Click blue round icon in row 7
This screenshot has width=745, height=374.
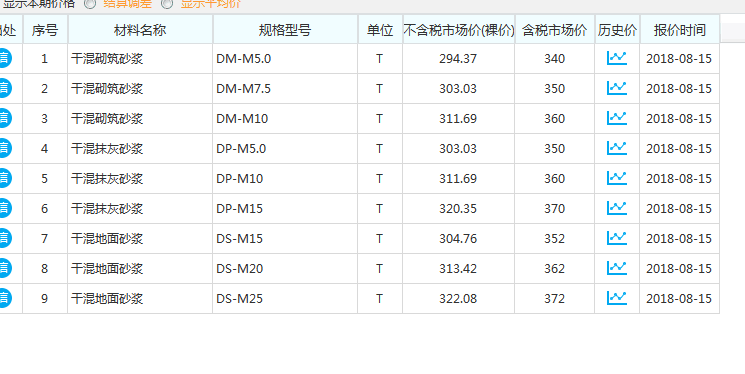pos(5,238)
